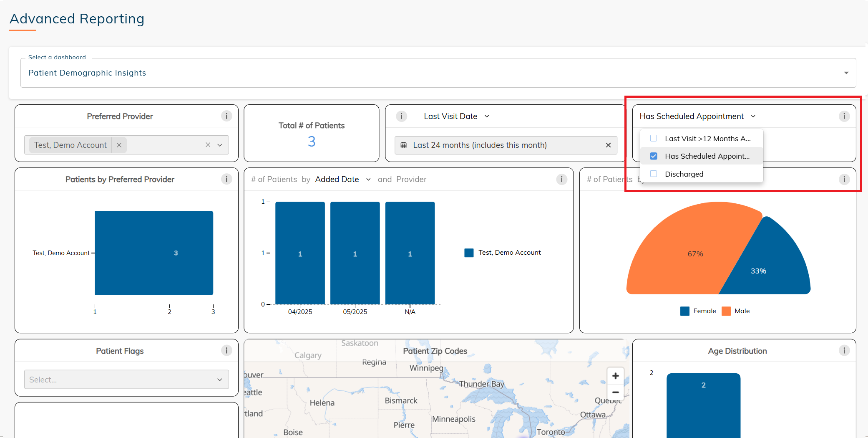
Task: Click info icon on Patient Flags card
Action: [x=226, y=351]
